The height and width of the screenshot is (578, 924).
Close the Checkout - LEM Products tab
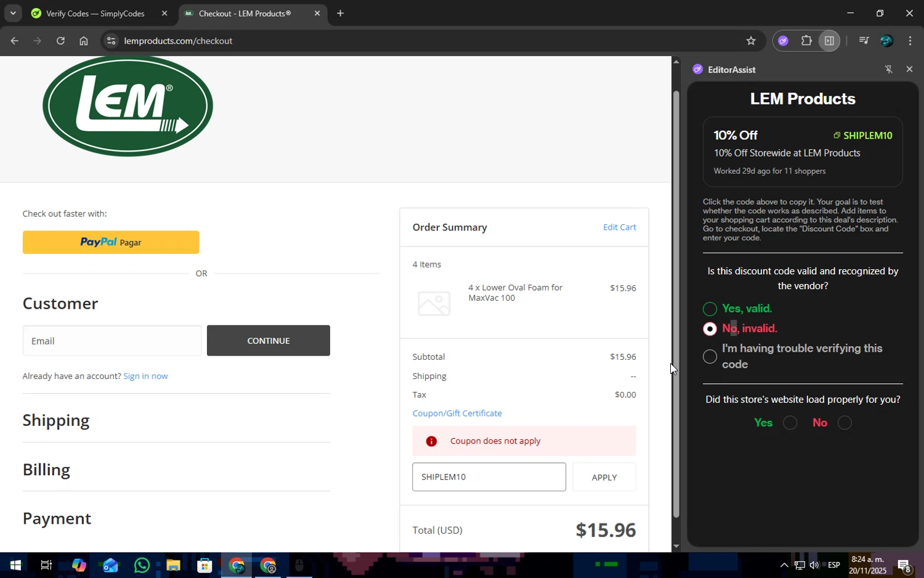pyautogui.click(x=317, y=13)
